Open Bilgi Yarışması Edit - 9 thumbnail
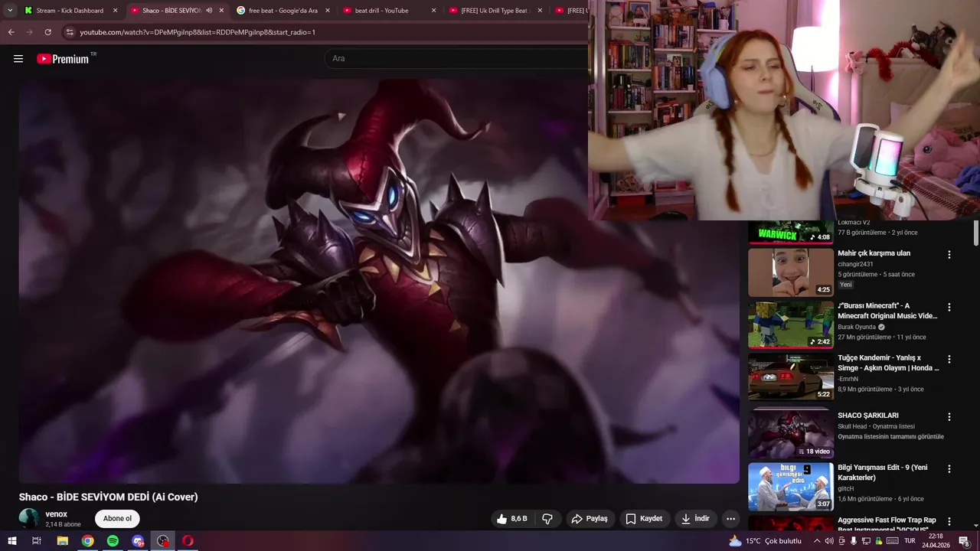This screenshot has width=980, height=551. click(791, 487)
